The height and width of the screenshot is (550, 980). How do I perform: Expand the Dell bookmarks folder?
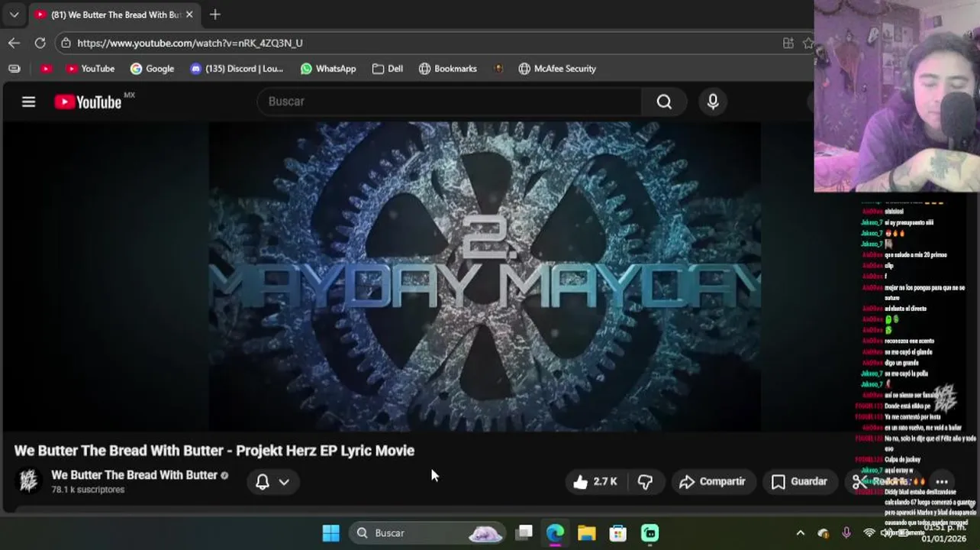click(388, 69)
